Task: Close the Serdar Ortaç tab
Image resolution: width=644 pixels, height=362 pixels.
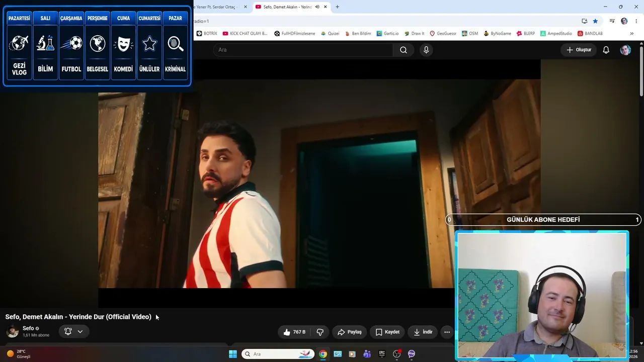Action: [246, 7]
